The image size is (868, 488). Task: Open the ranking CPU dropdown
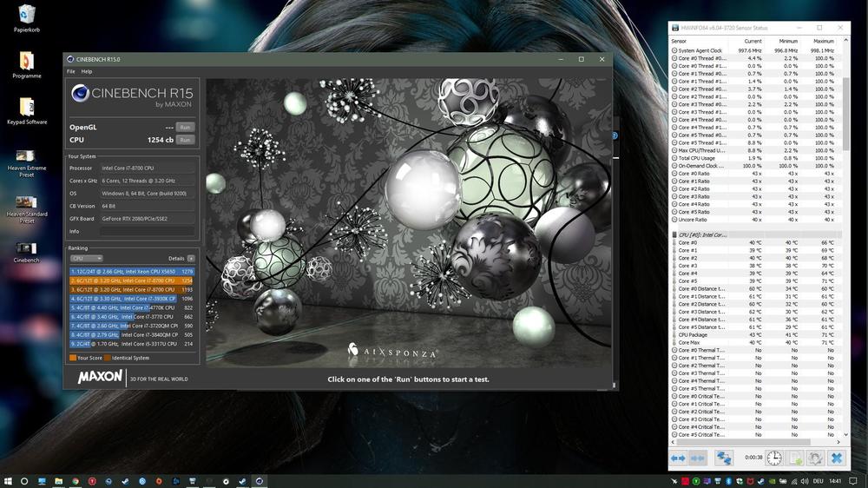[86, 259]
